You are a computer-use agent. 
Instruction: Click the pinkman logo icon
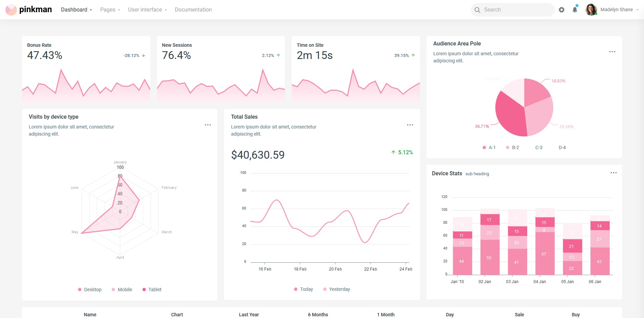click(x=11, y=9)
